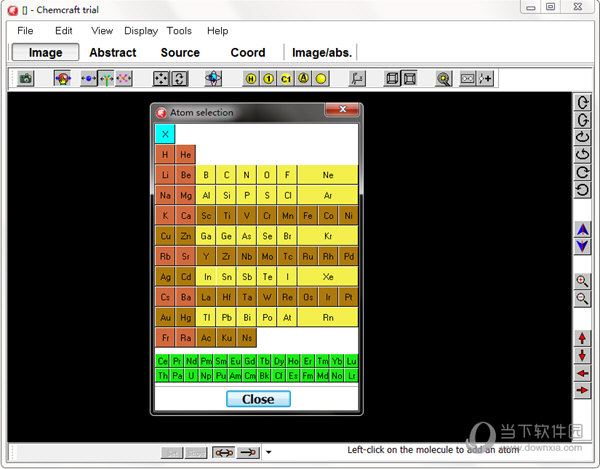Select the Ne noble gas cell
This screenshot has height=469, width=600.
click(x=328, y=175)
